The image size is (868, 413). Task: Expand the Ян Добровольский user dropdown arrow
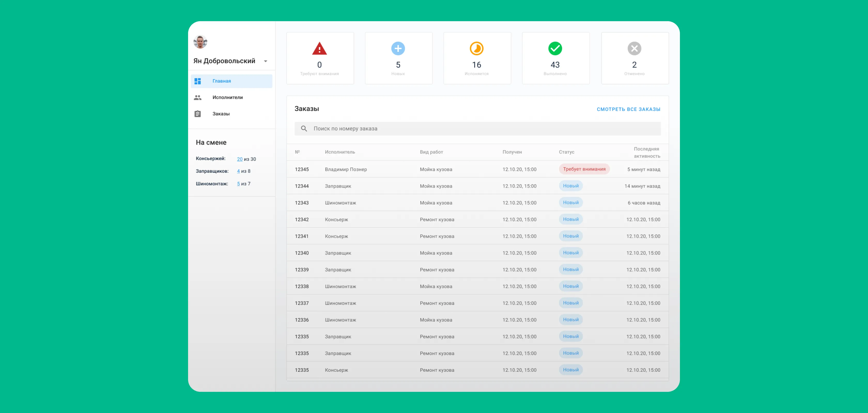pos(266,61)
